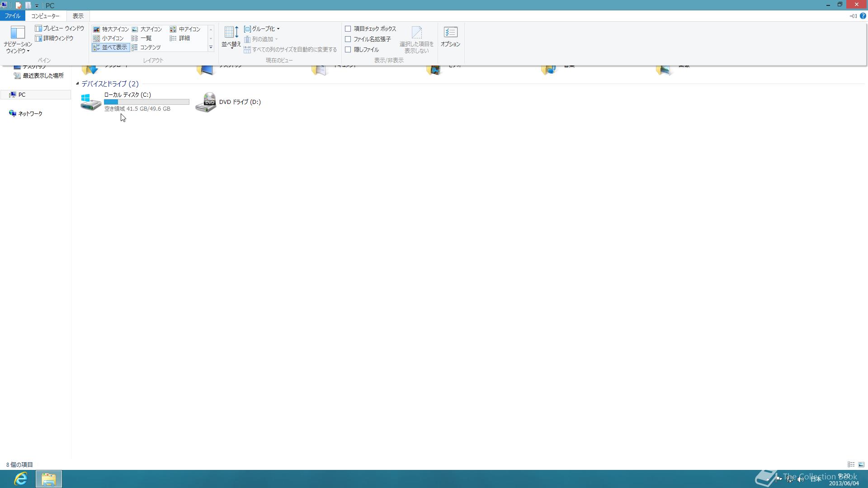Toggle the プレビュー ウィンドウ pane

pos(60,28)
